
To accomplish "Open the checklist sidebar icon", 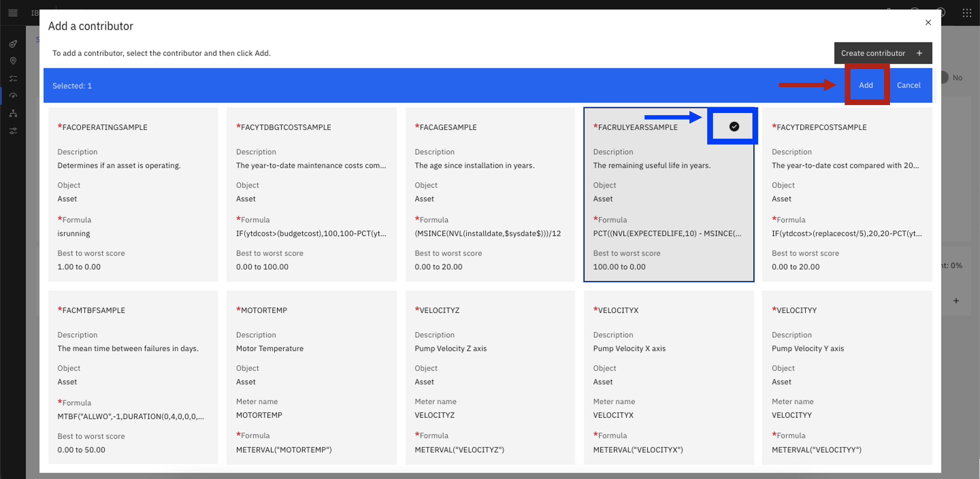I will point(13,79).
